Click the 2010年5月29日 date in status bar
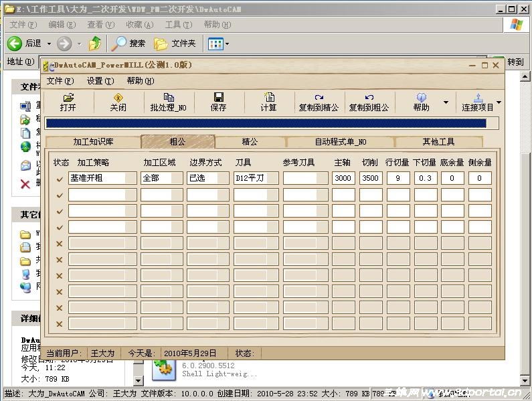 [190, 353]
